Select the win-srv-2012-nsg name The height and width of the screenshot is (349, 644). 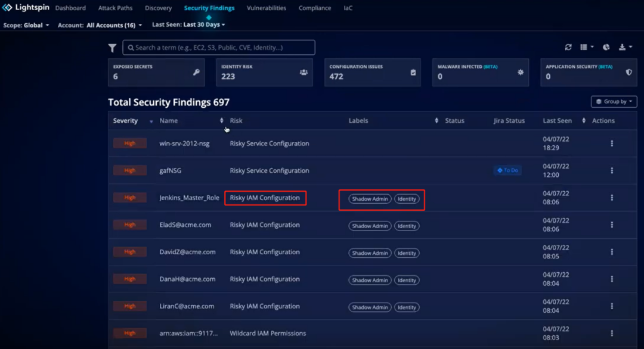coord(184,144)
